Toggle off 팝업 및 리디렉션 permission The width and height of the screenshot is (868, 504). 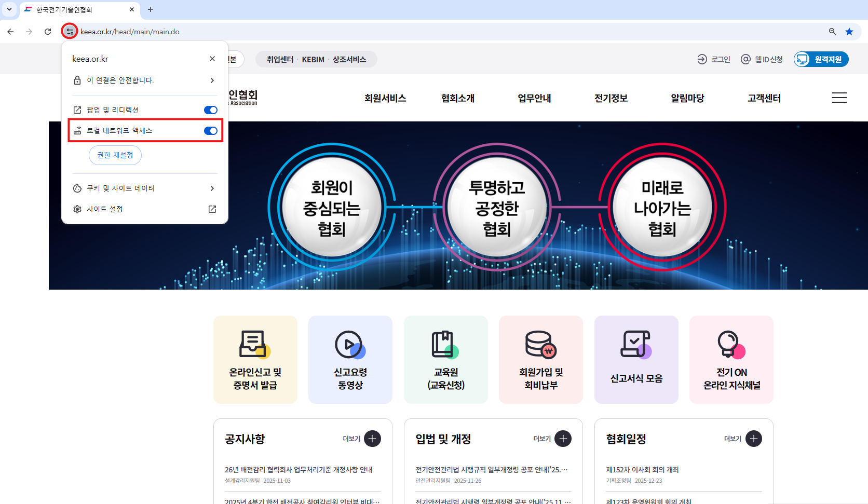210,110
